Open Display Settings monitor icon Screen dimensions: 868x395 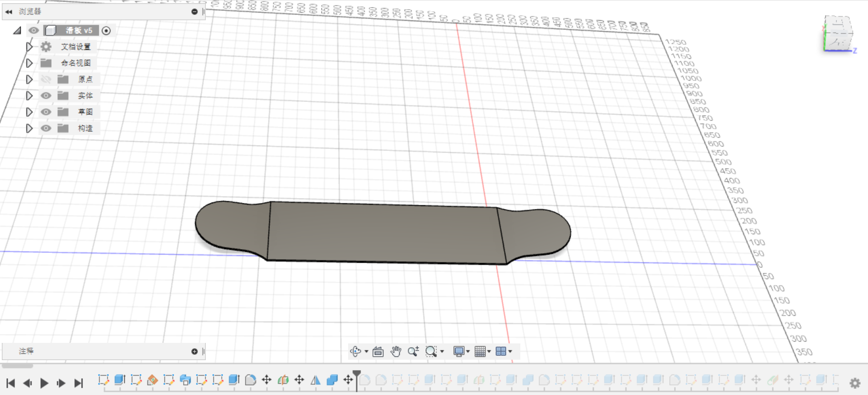pyautogui.click(x=459, y=352)
